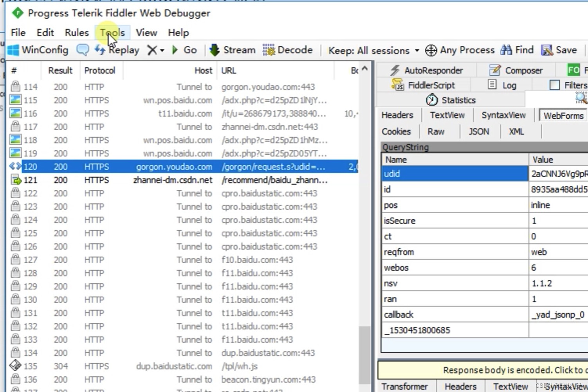Select the udid query string row
This screenshot has width=588, height=392.
coord(485,174)
